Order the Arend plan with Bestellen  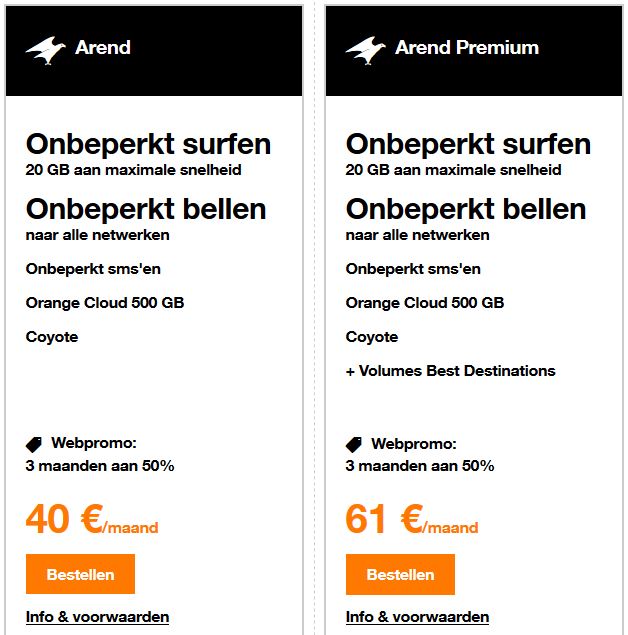(80, 574)
